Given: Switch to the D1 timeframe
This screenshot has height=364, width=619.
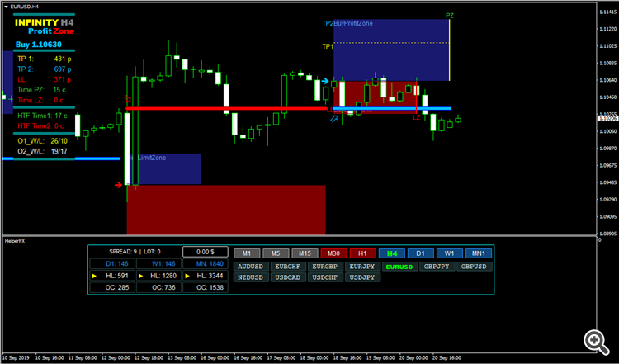Looking at the screenshot, I should coord(420,253).
